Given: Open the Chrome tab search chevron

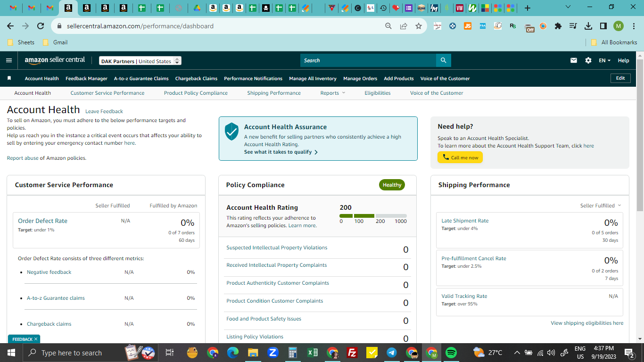Looking at the screenshot, I should tap(568, 7).
